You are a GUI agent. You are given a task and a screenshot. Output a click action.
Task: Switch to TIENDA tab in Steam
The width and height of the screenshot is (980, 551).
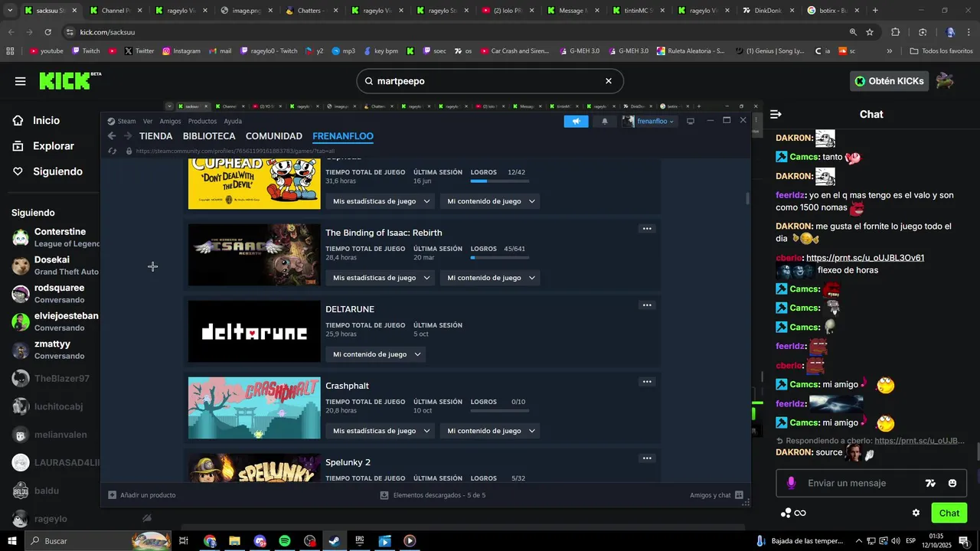(155, 136)
